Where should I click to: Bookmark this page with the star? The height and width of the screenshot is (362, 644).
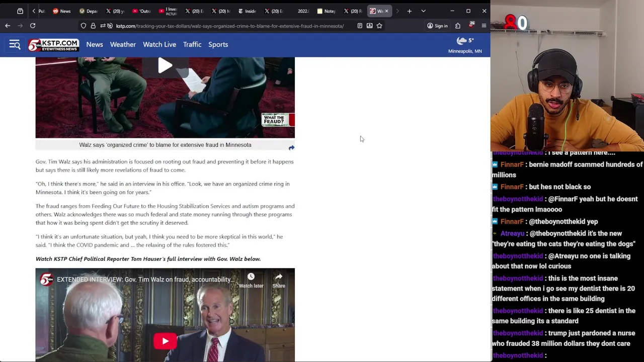pos(379,26)
